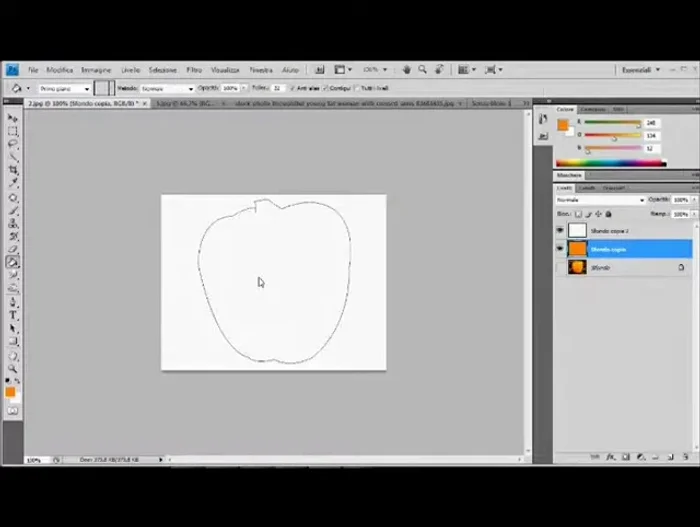
Task: Select the Zoom magnifier tool in toolbox
Action: click(13, 368)
